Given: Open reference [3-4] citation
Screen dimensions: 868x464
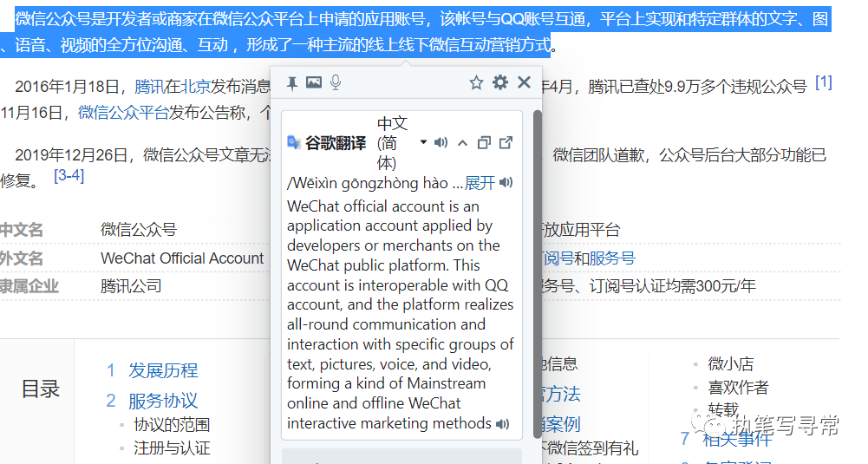Looking at the screenshot, I should (69, 175).
